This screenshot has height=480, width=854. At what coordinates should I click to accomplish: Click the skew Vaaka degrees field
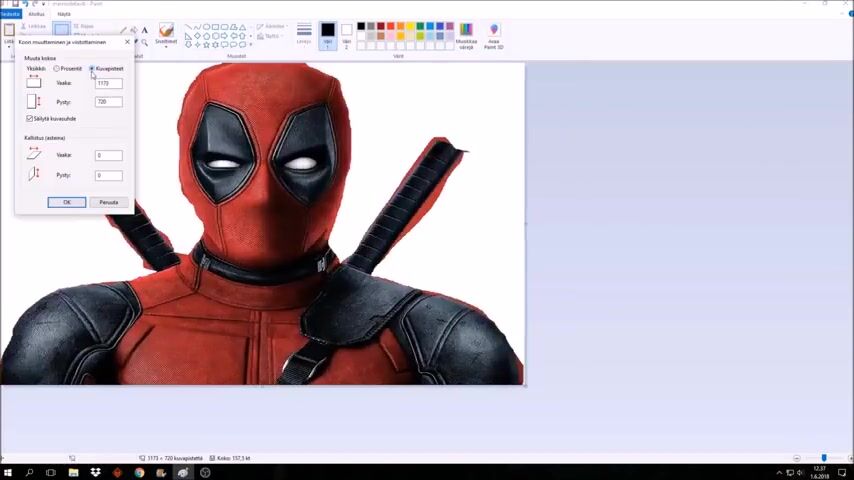(x=108, y=155)
